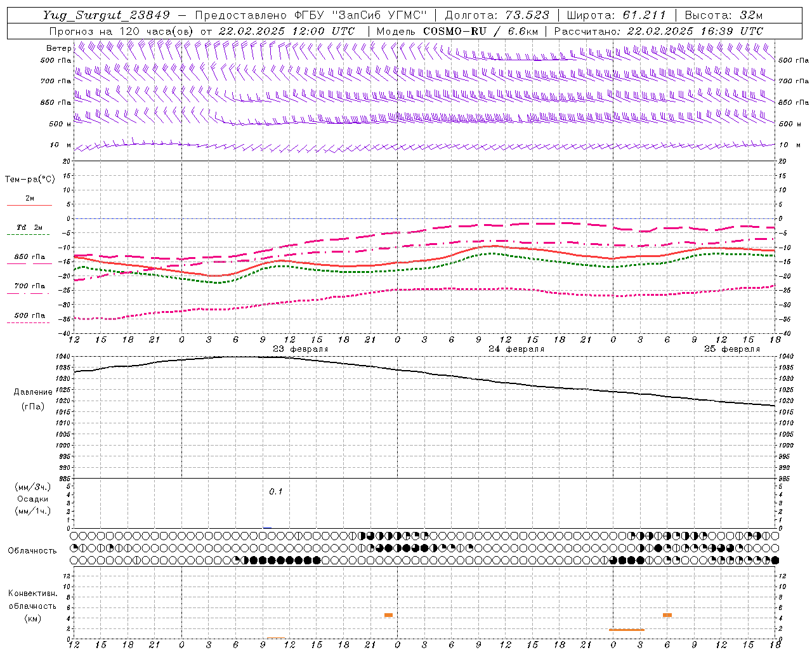Screen dimensions: 812x650
Task: Click the 700 гПа temperature legend label
Action: pyautogui.click(x=30, y=286)
